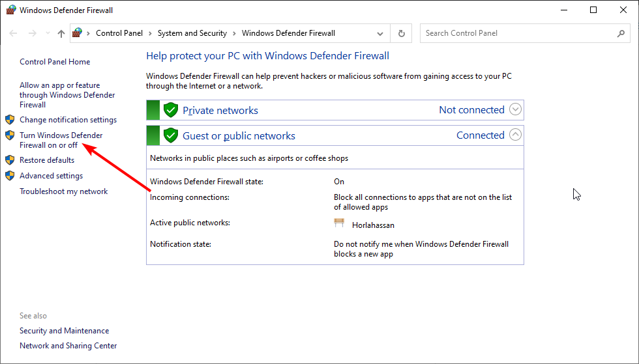
Task: Collapse the Guest or public networks section
Action: [515, 135]
